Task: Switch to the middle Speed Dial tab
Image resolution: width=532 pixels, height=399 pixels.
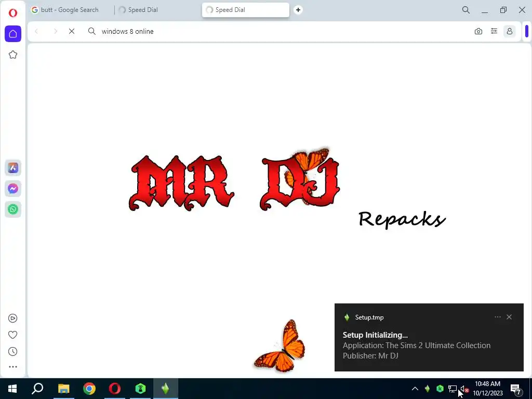Action: [158, 10]
